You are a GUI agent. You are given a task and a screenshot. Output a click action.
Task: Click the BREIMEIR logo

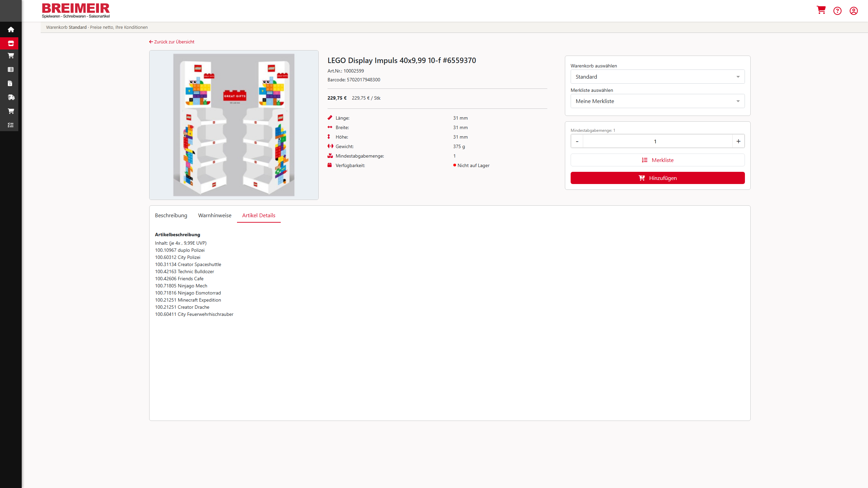pyautogui.click(x=76, y=11)
